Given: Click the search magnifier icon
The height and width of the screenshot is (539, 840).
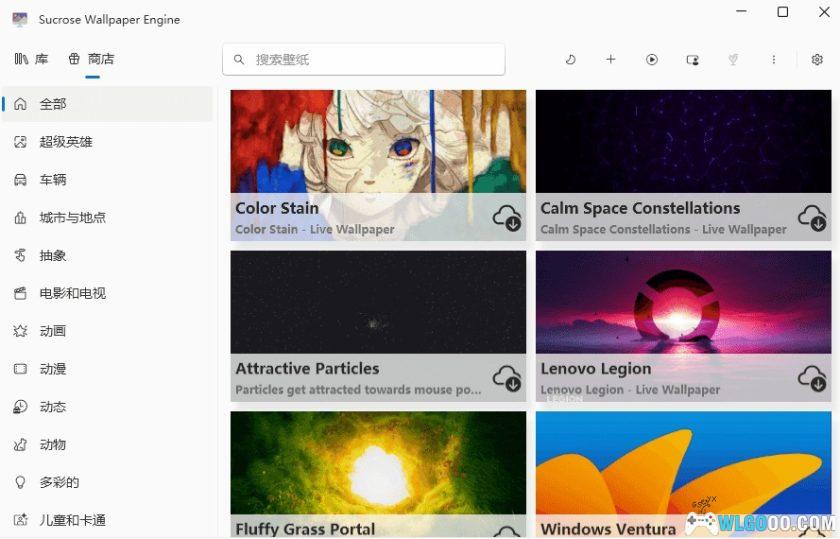Looking at the screenshot, I should (239, 59).
